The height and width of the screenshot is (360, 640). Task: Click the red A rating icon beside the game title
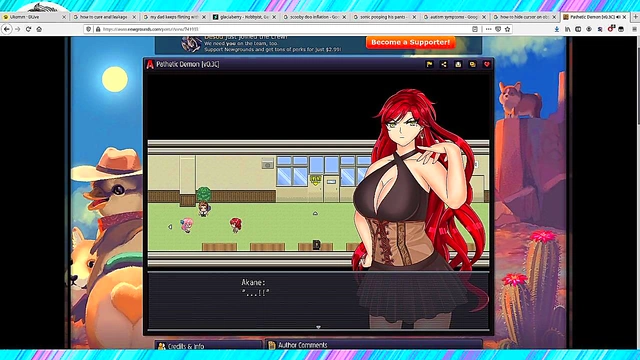tap(150, 64)
